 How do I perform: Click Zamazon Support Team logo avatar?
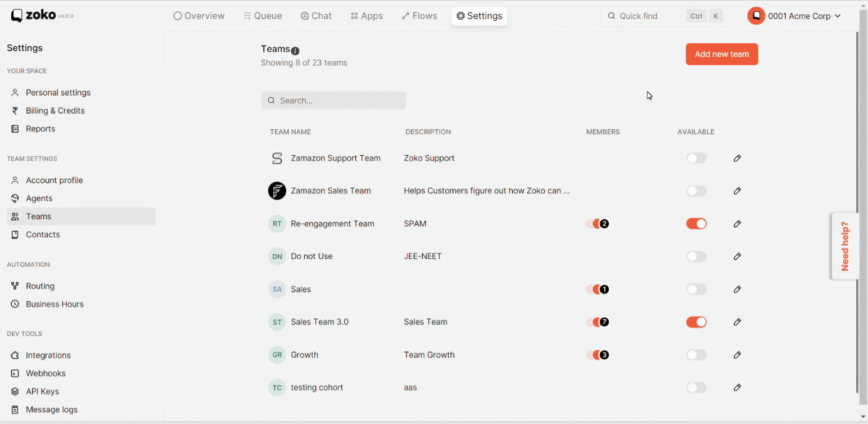point(277,159)
